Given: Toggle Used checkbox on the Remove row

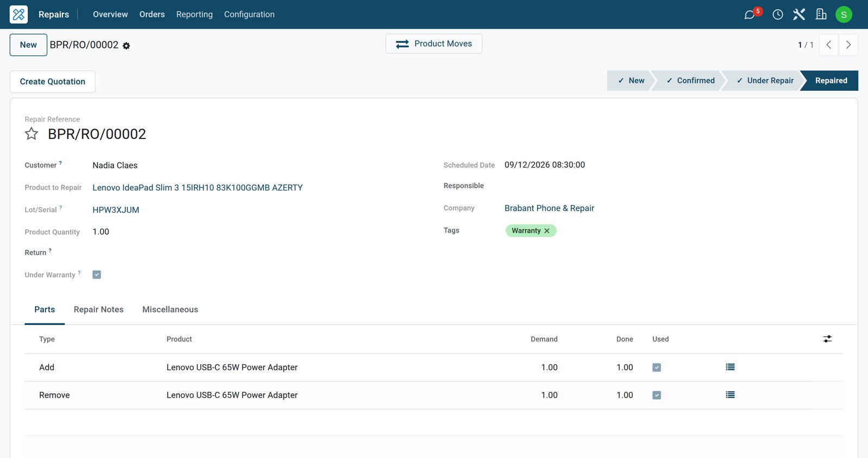Looking at the screenshot, I should coord(656,395).
